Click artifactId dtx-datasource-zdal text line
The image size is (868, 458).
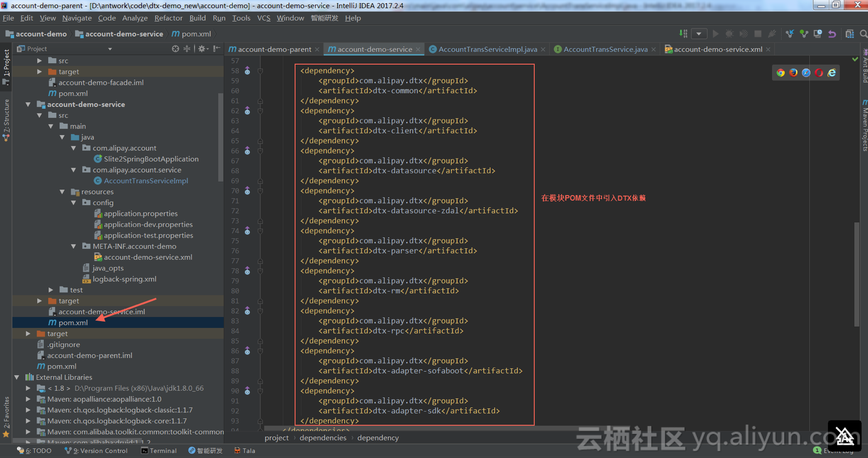click(x=418, y=211)
